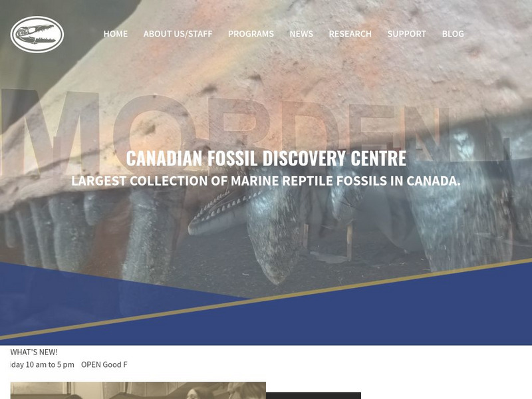Click the WHAT'S NEW! heading

pyautogui.click(x=34, y=352)
